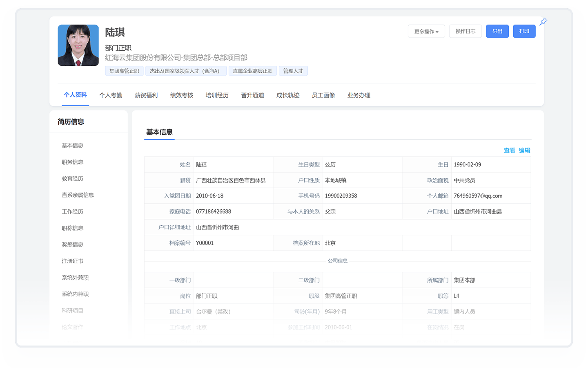Click the 查看 link
The image size is (588, 368).
(509, 150)
